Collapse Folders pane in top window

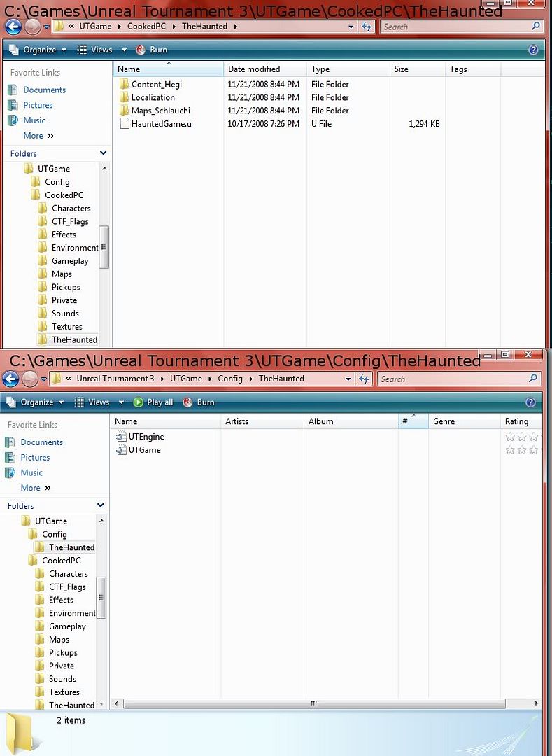[x=103, y=153]
